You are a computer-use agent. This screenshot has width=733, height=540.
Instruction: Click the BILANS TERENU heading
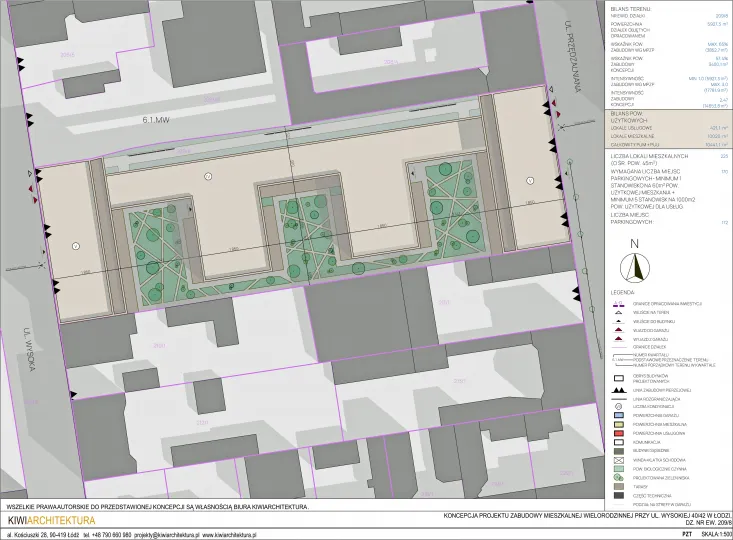click(628, 8)
